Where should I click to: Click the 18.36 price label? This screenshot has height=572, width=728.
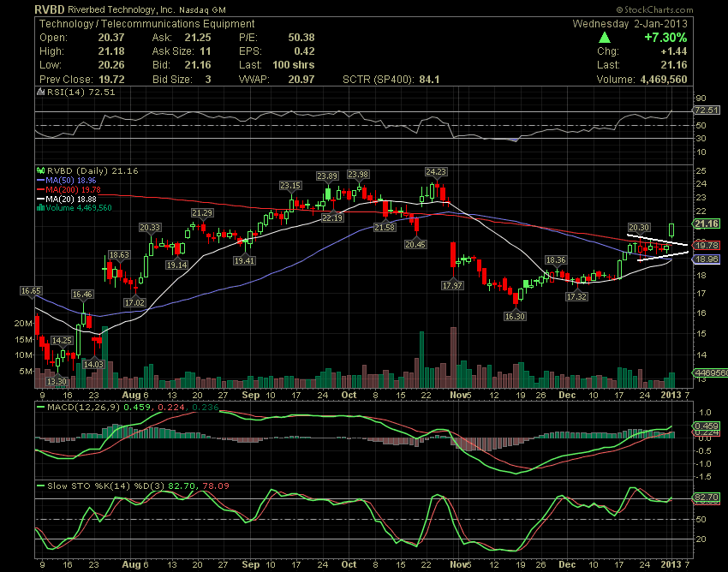[555, 260]
